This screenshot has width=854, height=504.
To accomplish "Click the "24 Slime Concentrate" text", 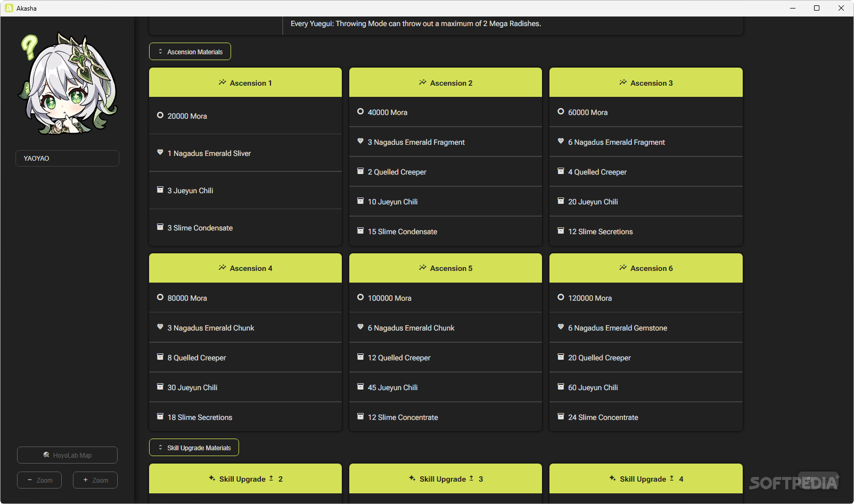I will [603, 417].
